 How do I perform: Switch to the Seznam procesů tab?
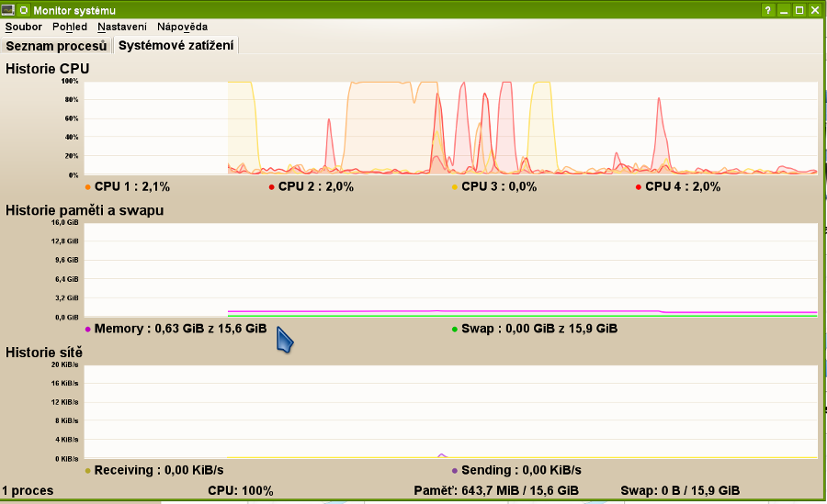(57, 45)
